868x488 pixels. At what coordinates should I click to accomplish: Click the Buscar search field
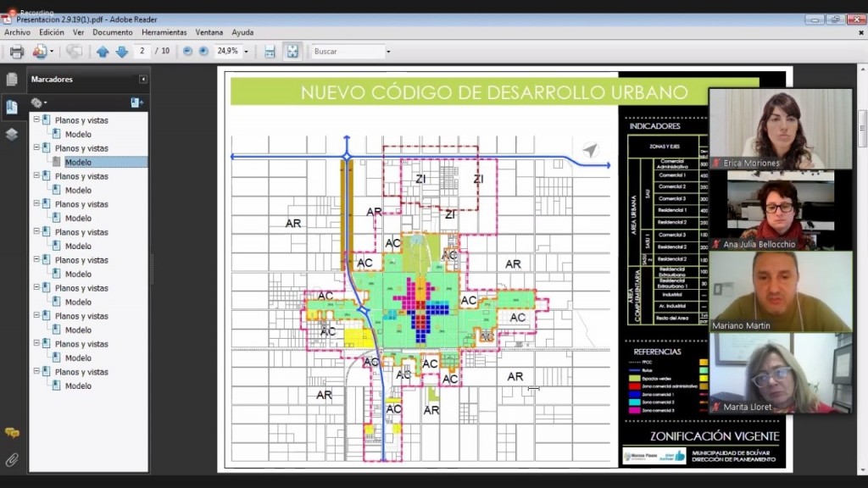click(348, 52)
